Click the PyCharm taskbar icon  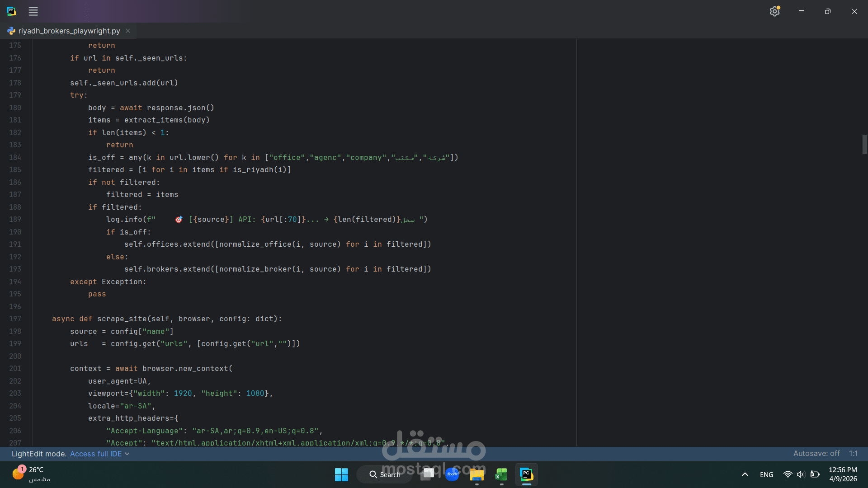pyautogui.click(x=526, y=474)
